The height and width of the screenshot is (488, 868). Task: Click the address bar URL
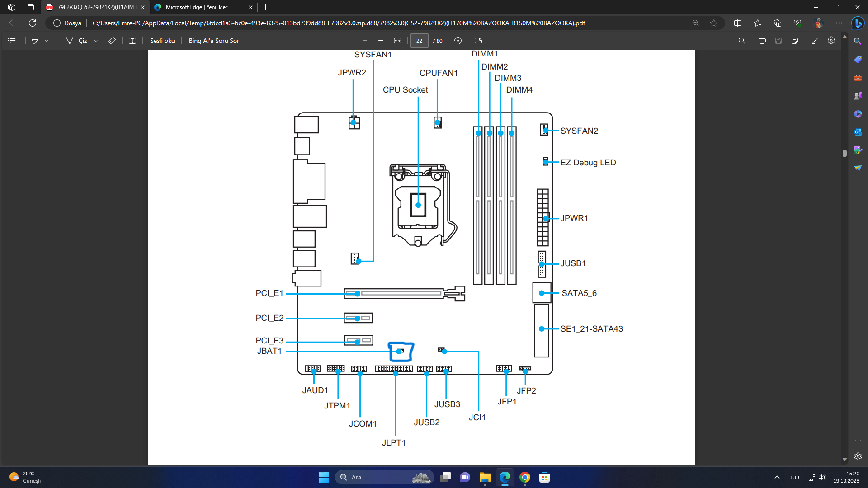(339, 23)
